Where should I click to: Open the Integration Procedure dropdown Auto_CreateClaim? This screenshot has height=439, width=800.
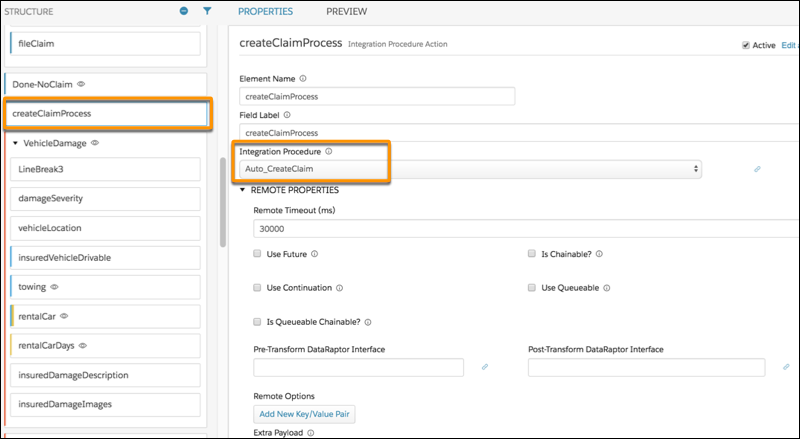pos(470,169)
